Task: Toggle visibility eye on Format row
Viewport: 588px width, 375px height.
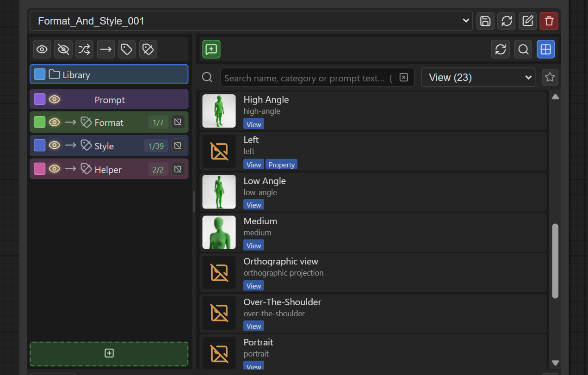Action: 55,122
